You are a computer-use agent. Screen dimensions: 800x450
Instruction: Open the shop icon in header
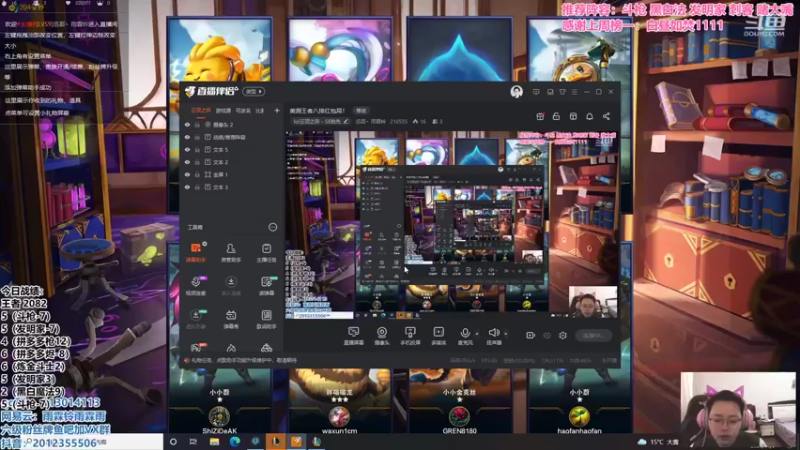coord(573,116)
